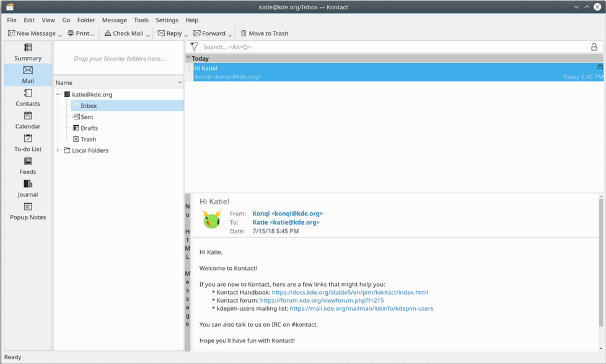Screen dimensions: 606x364
Task: Click Konqi avatar image in message header
Action: pyautogui.click(x=211, y=220)
